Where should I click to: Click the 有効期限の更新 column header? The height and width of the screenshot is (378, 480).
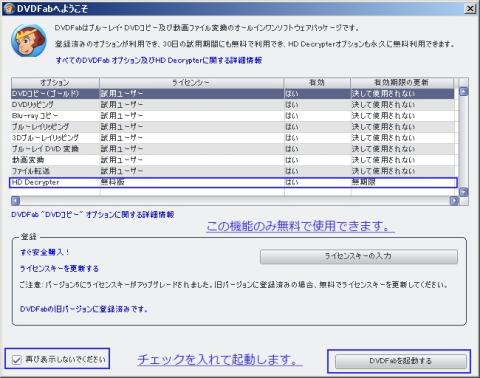[x=402, y=82]
